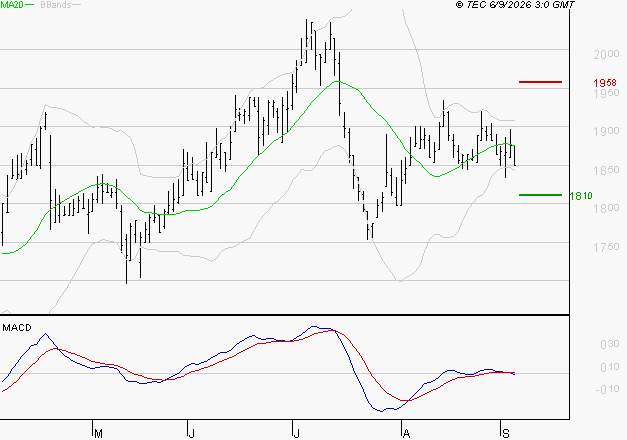627x440 pixels.
Task: Click the 1800 price axis label
Action: tap(606, 208)
